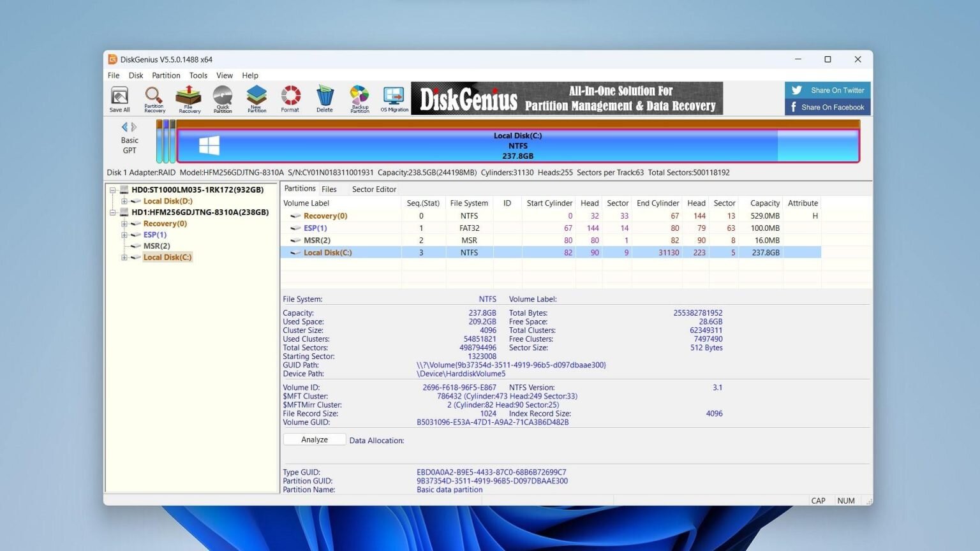
Task: Click the Share On Twitter link
Action: click(x=828, y=90)
